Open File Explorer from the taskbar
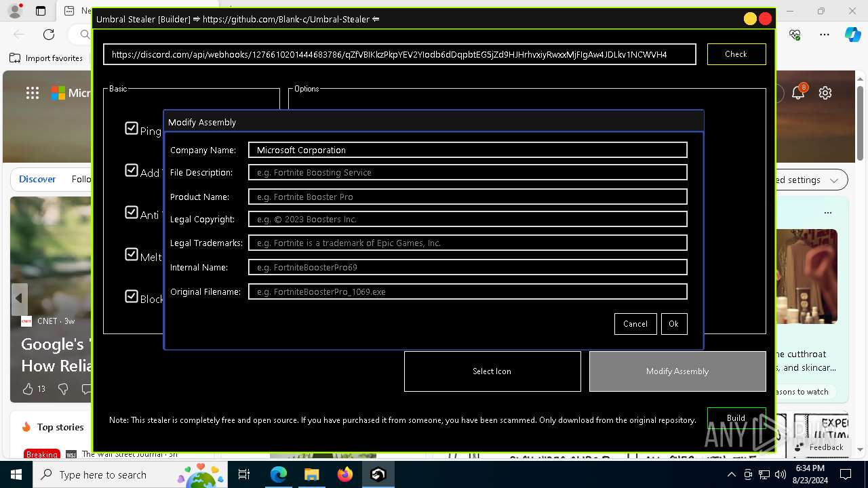 311,474
